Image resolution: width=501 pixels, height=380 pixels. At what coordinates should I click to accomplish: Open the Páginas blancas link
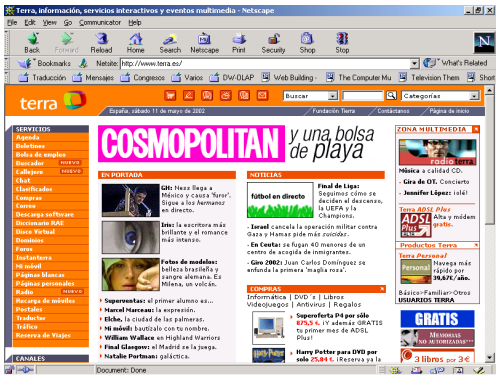point(40,275)
